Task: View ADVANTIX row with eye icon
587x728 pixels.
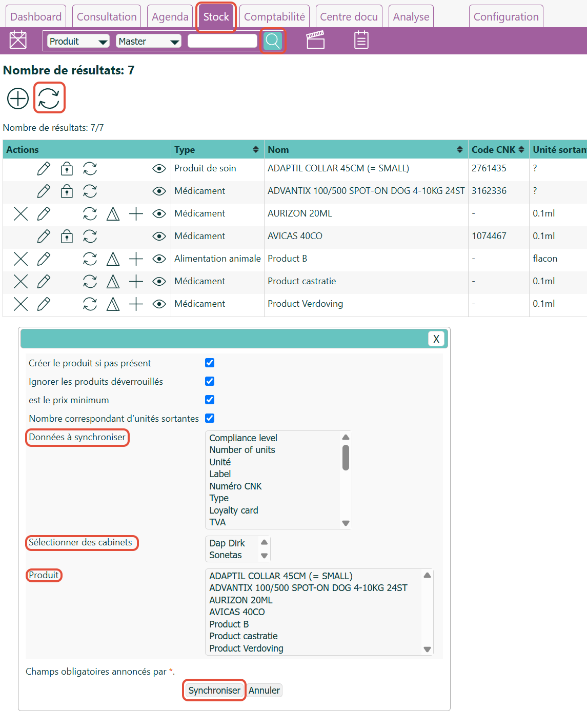Action: [159, 191]
